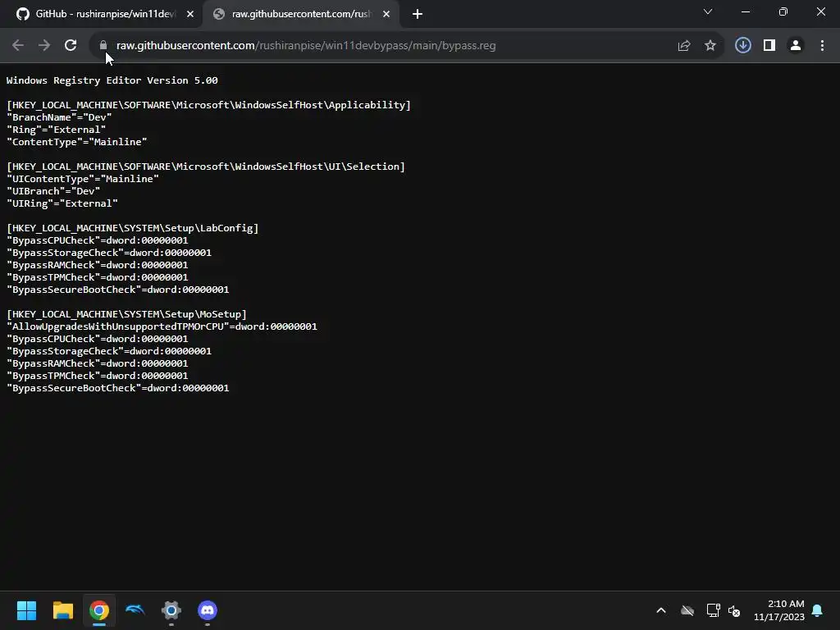Bookmark this tab with star icon
Viewport: 840px width, 630px height.
710,46
